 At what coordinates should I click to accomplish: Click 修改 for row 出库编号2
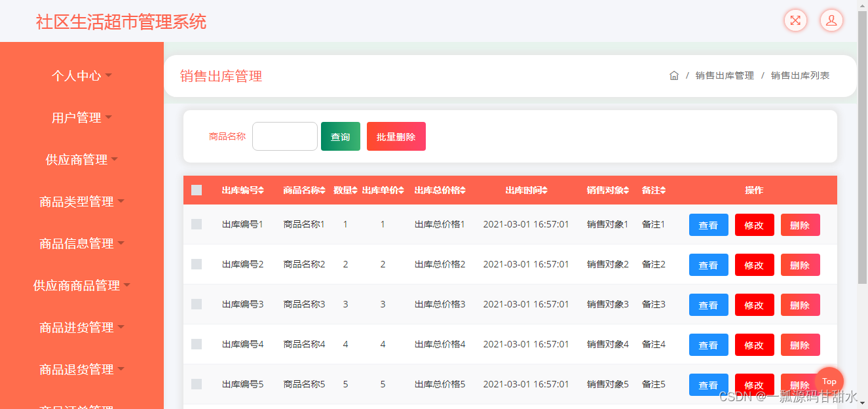[755, 265]
